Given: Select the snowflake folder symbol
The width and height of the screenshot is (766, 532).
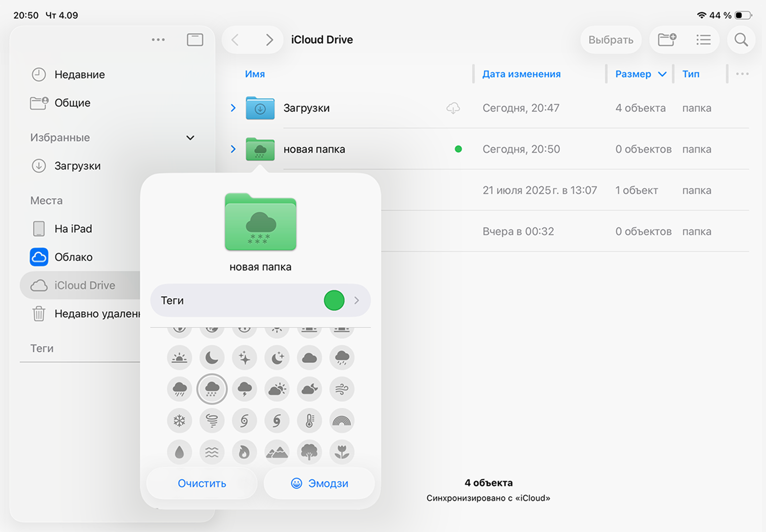Looking at the screenshot, I should [179, 421].
